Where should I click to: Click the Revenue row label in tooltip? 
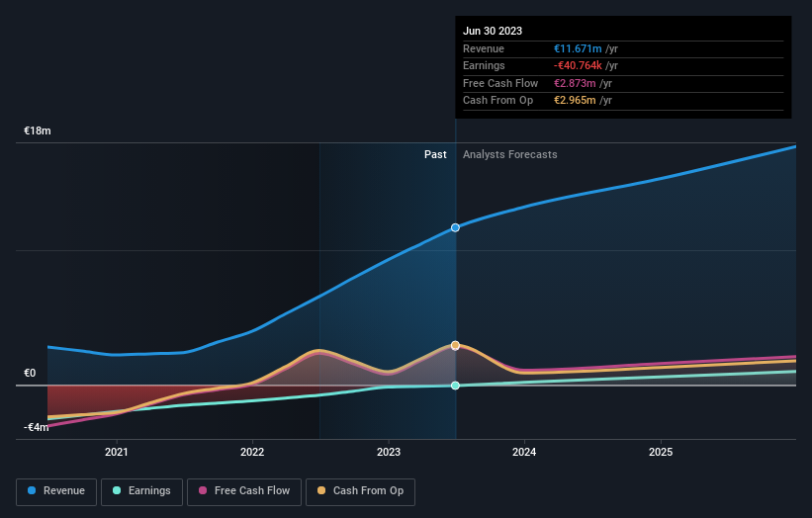click(484, 48)
